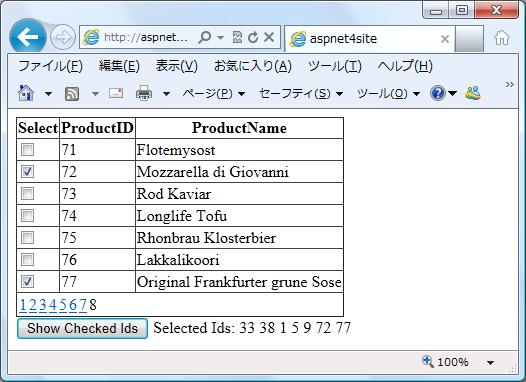This screenshot has height=382, width=526.
Task: Click product ID cell 75
Action: [x=97, y=237]
